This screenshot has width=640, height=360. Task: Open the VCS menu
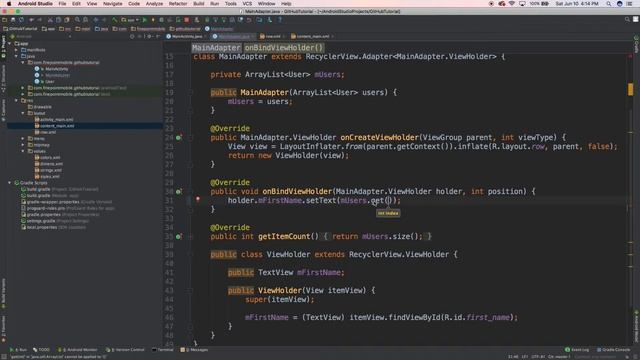(247, 4)
